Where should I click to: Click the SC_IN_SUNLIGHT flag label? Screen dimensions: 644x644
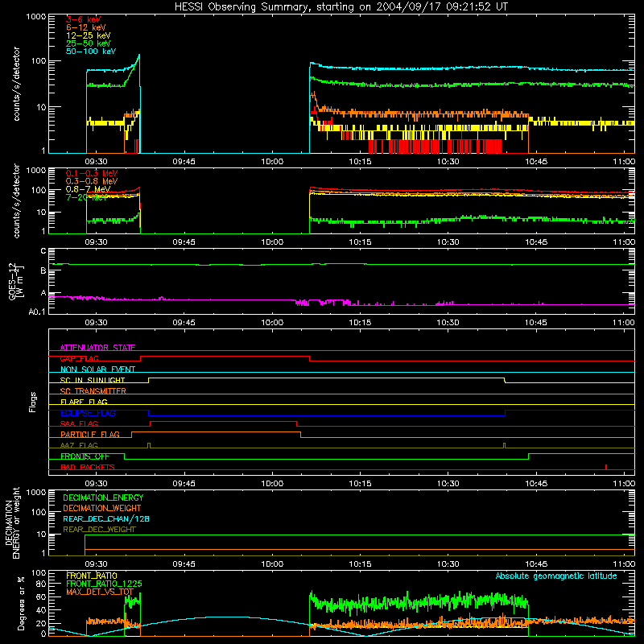[x=93, y=380]
